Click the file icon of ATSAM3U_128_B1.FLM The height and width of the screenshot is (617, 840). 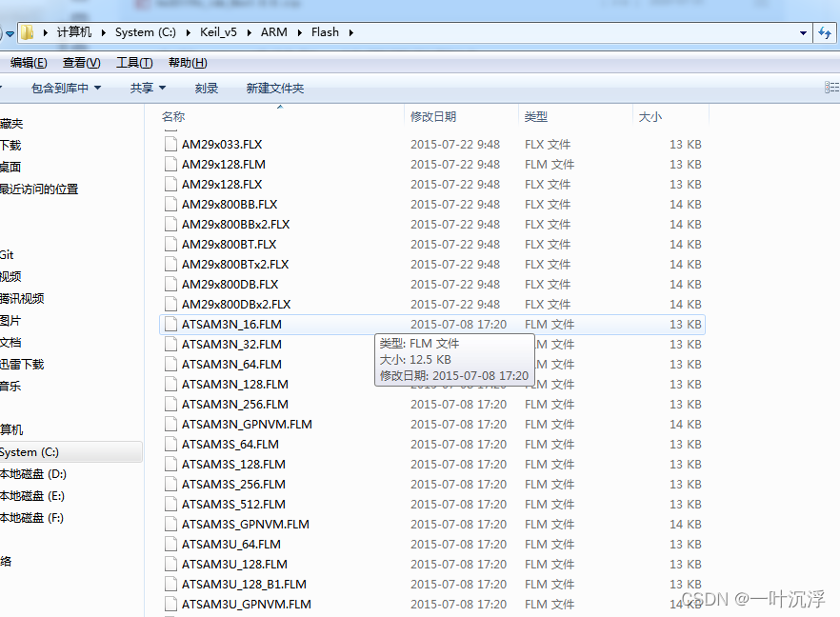tap(170, 584)
